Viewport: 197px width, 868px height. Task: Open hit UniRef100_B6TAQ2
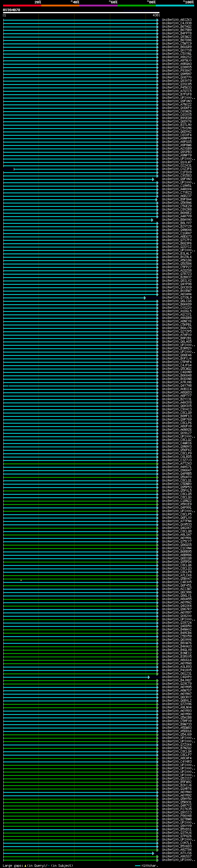(177, 26)
